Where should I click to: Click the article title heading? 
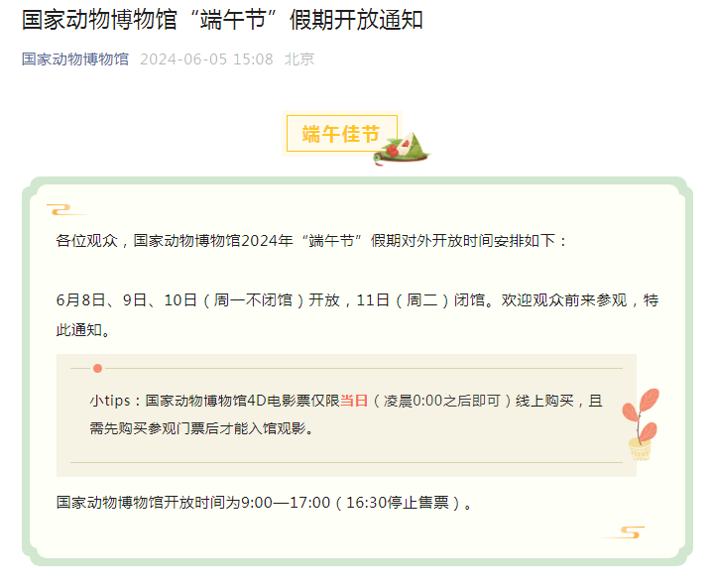click(x=223, y=20)
